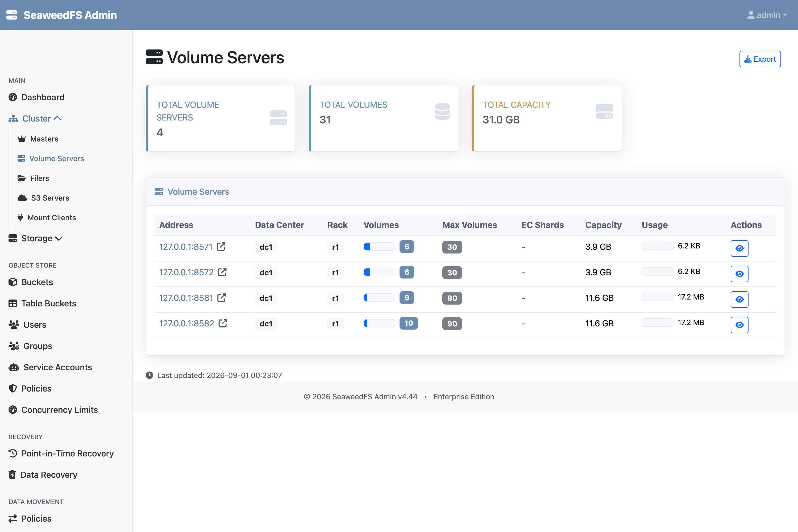This screenshot has width=798, height=532.
Task: Open the Groups page
Action: [38, 346]
